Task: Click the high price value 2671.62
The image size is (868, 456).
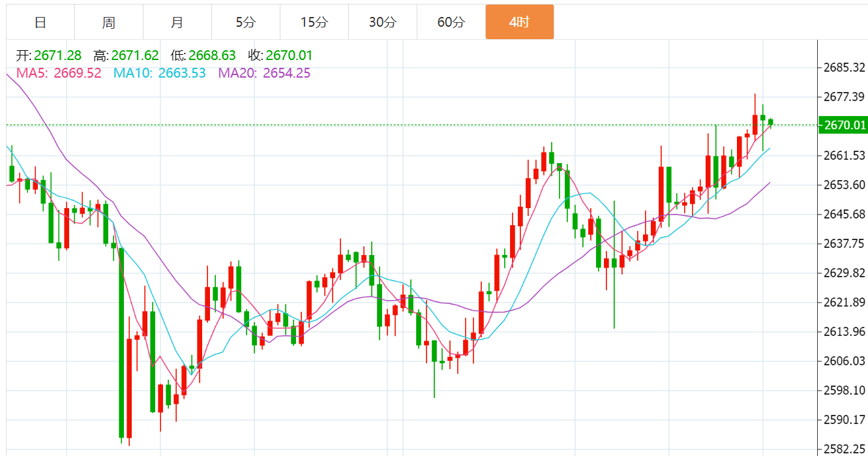Action: [x=135, y=55]
